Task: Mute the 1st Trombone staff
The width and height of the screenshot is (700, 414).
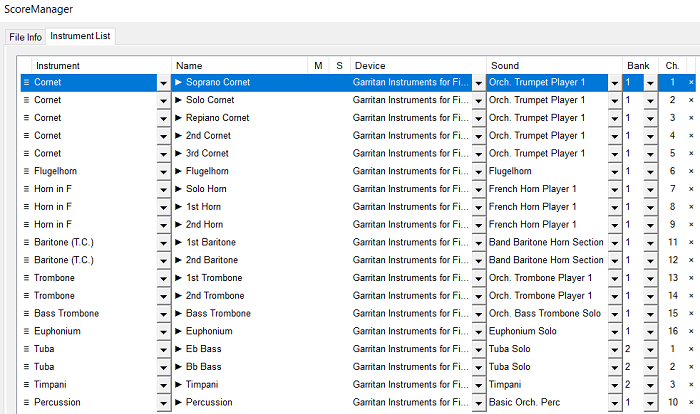Action: (318, 278)
